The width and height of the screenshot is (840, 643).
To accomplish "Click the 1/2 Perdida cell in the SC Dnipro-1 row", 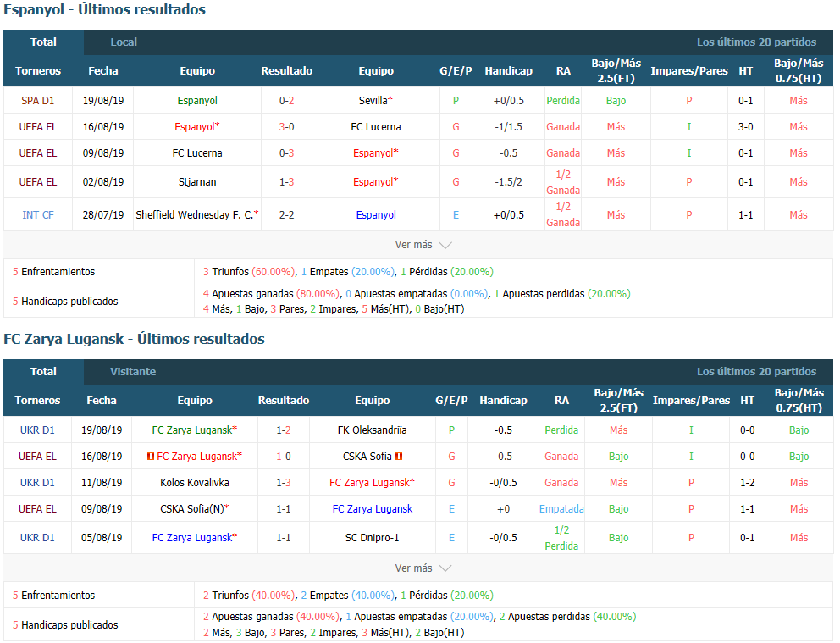I will point(561,538).
